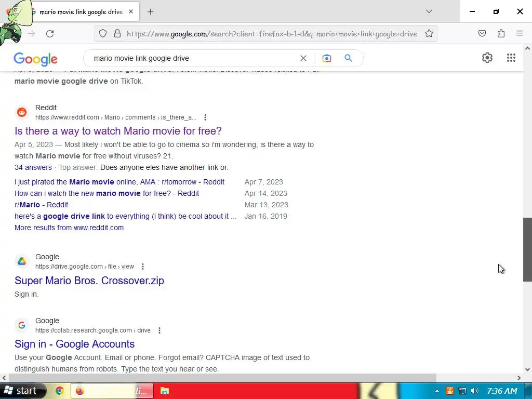This screenshot has height=399, width=532.
Task: Open 'How can i watch the new mario movie for free?'
Action: 107,193
